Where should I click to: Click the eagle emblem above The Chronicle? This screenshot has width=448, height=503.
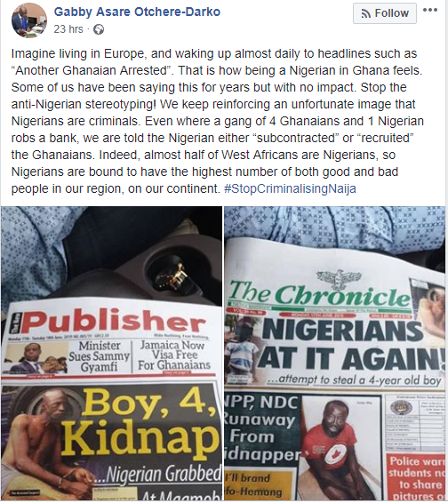coord(339,278)
